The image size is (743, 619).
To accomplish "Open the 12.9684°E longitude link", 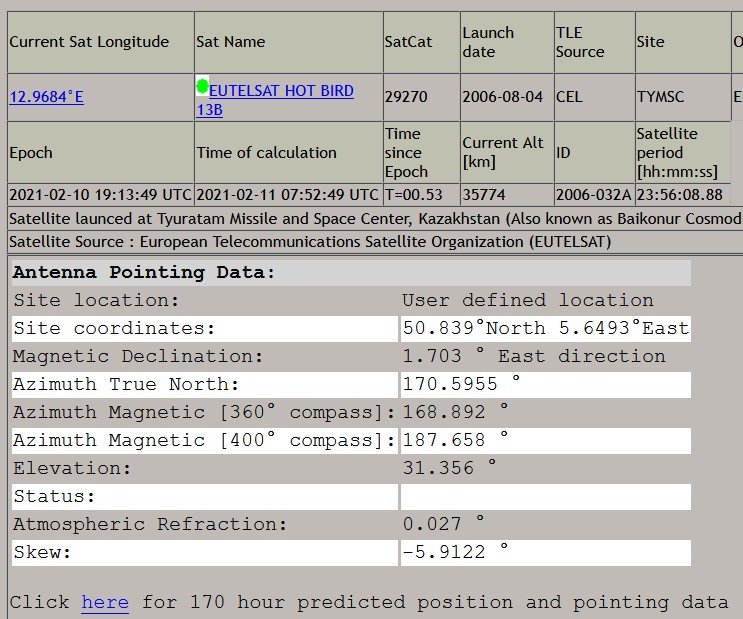I will (x=46, y=97).
